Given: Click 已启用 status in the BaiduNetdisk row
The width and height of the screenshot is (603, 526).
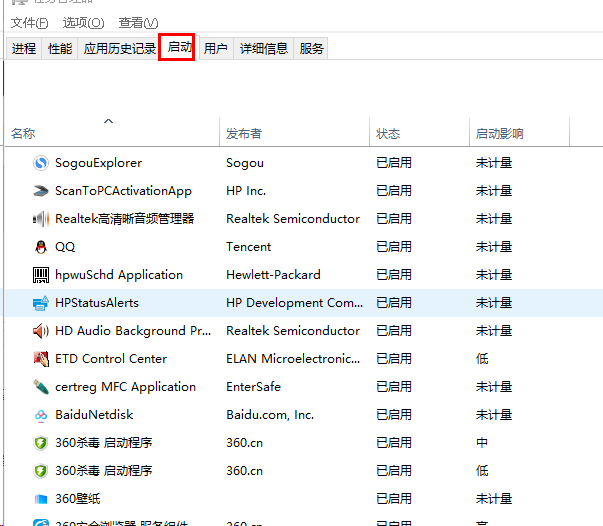Looking at the screenshot, I should click(x=394, y=415).
